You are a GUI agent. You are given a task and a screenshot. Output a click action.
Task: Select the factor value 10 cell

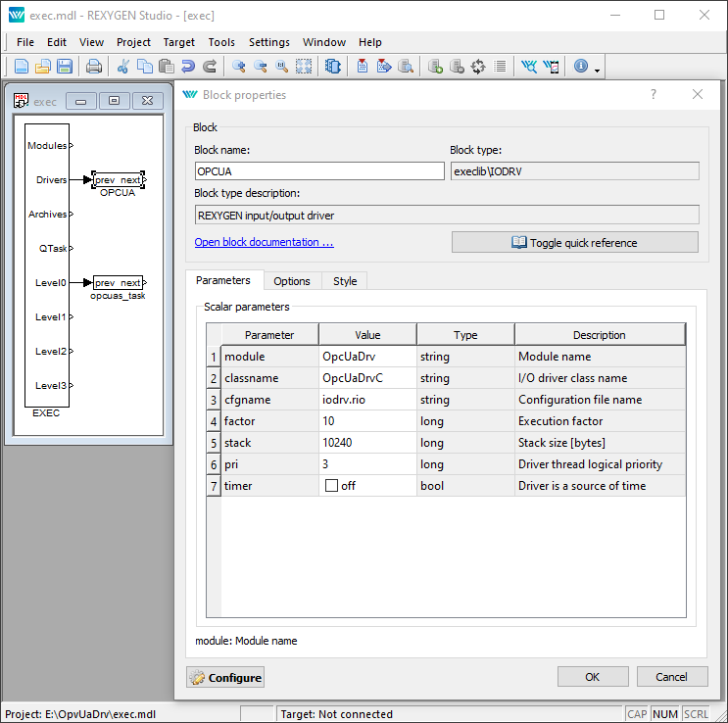click(x=367, y=421)
